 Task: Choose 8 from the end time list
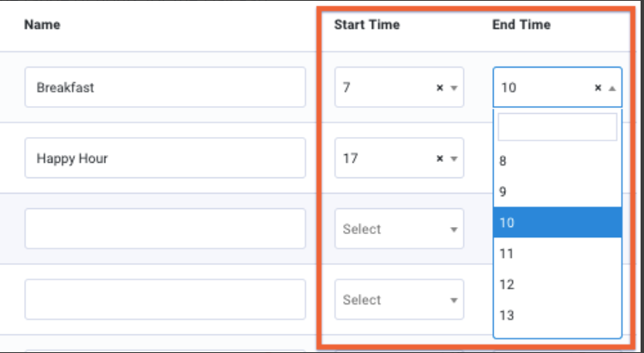pos(557,160)
